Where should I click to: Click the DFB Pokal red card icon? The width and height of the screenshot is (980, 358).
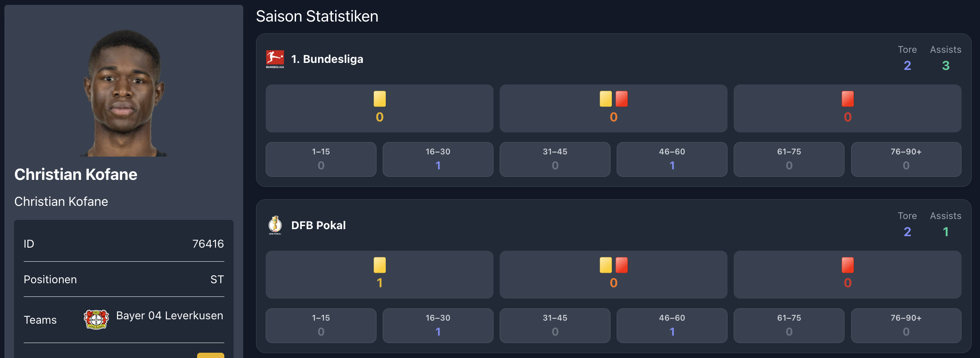(848, 265)
